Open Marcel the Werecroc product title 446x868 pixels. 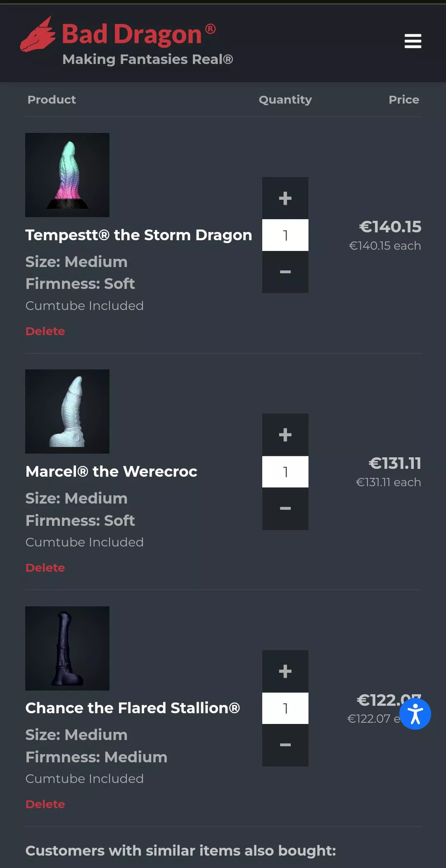point(111,471)
